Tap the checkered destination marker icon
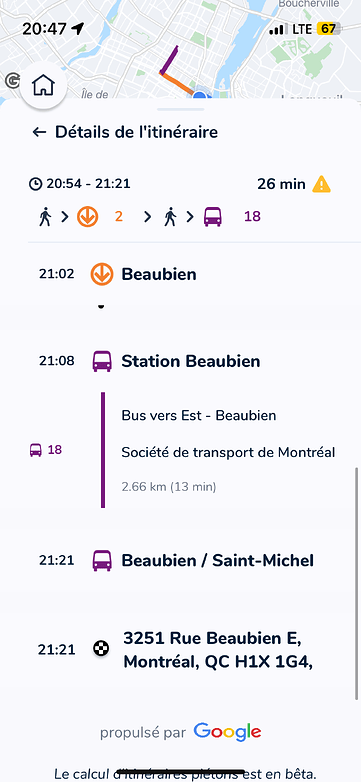The width and height of the screenshot is (361, 782). pos(102,649)
